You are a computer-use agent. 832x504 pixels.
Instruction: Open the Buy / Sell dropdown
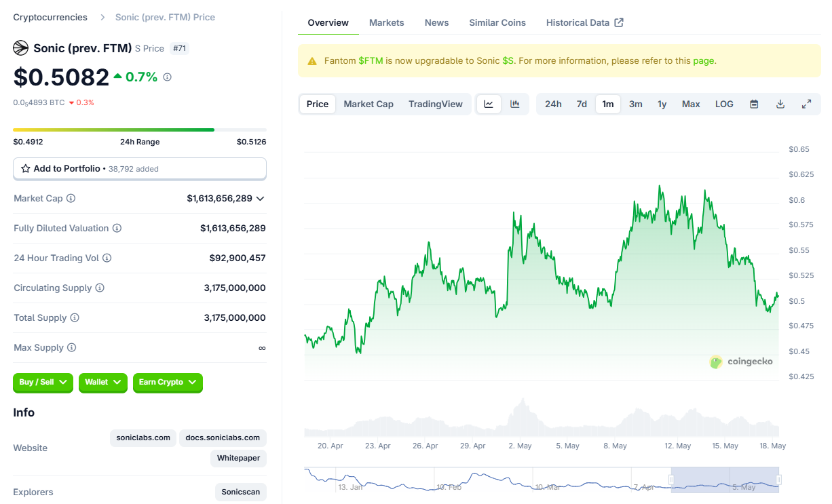pos(43,383)
